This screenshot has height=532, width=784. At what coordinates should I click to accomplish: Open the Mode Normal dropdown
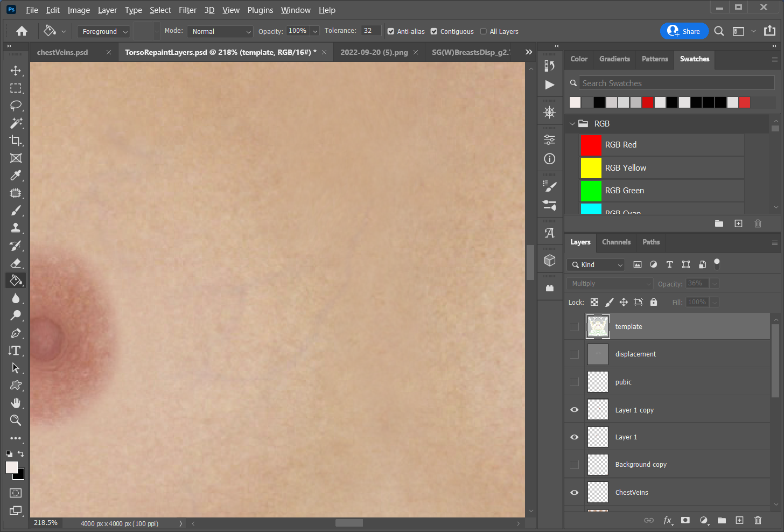click(x=220, y=31)
